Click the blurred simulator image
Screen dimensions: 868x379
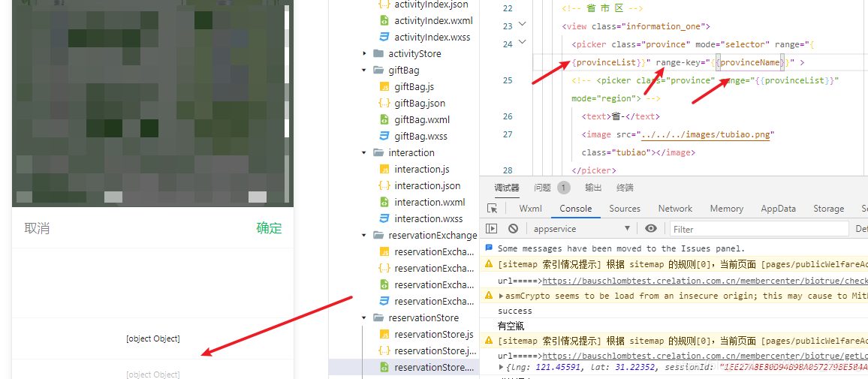(152, 104)
